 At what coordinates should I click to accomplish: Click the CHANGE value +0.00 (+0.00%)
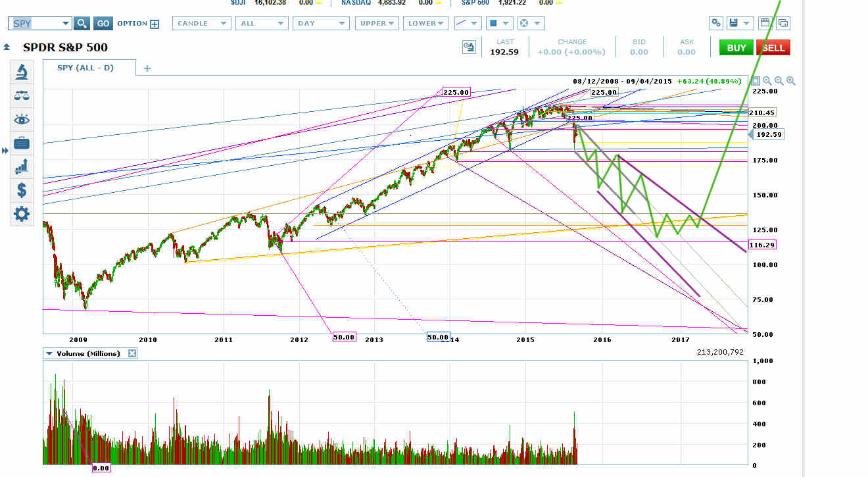click(x=571, y=52)
